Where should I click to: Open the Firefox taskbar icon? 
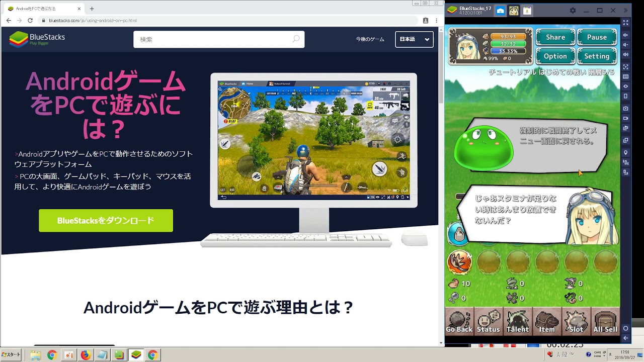pos(86,355)
